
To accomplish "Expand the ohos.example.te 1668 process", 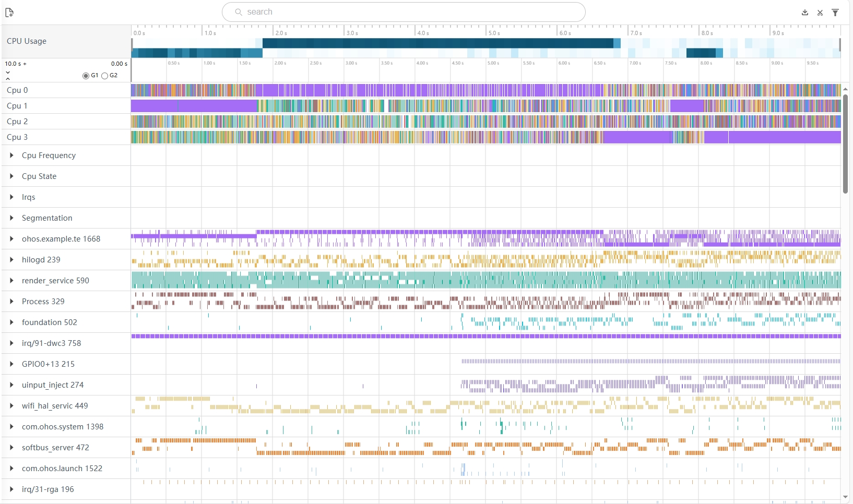I will [11, 239].
